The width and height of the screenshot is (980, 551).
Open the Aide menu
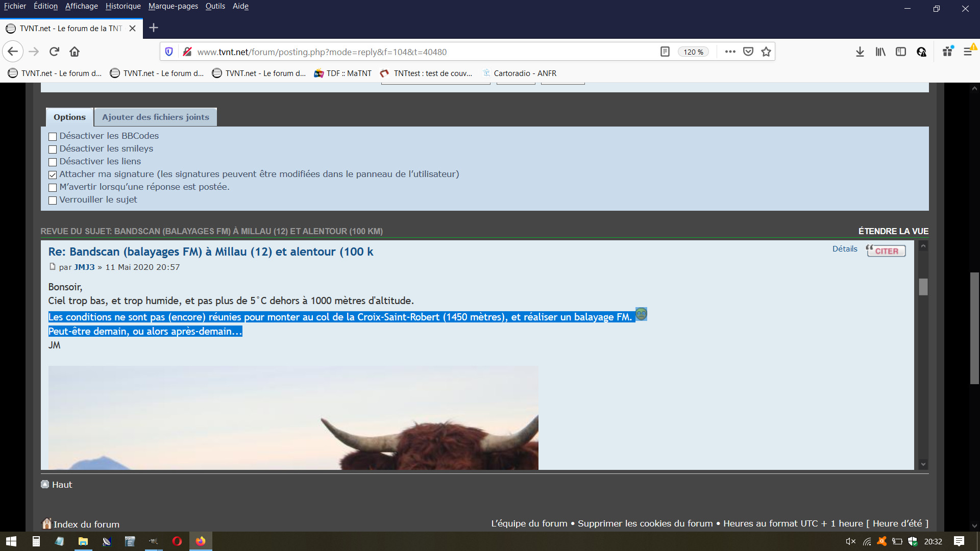click(x=240, y=6)
